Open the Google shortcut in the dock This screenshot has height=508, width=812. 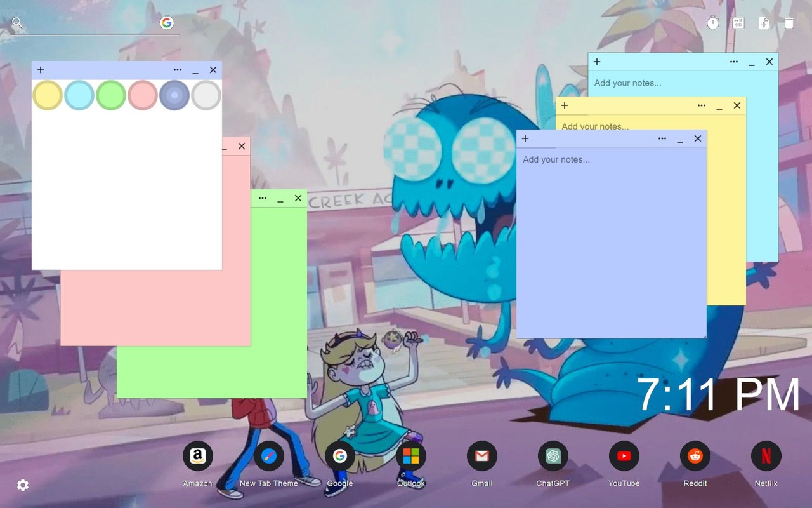(340, 456)
